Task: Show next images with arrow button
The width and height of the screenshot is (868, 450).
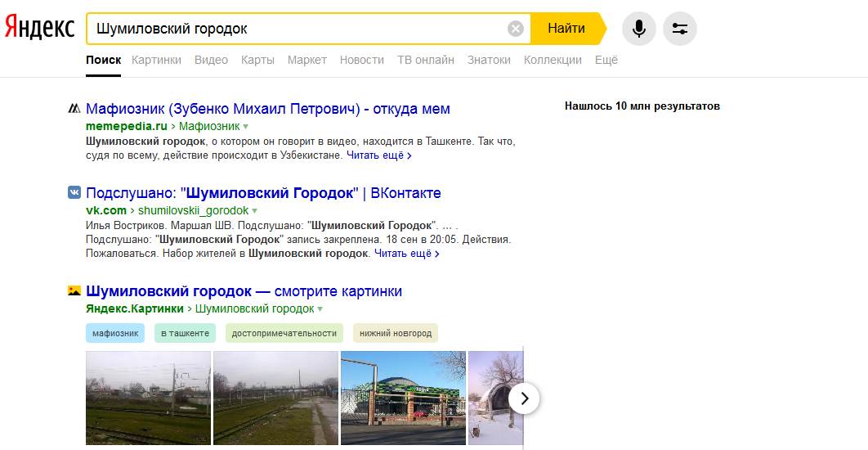Action: 524,398
